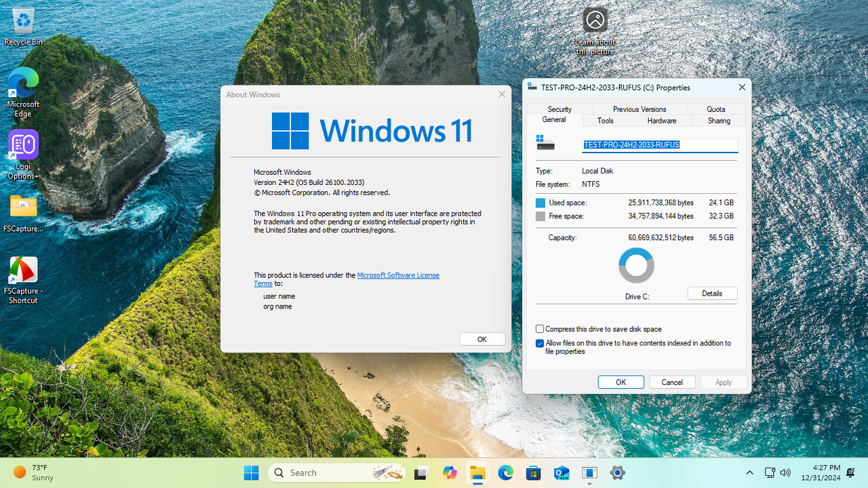Click the Windows 11 logo banner

point(372,131)
